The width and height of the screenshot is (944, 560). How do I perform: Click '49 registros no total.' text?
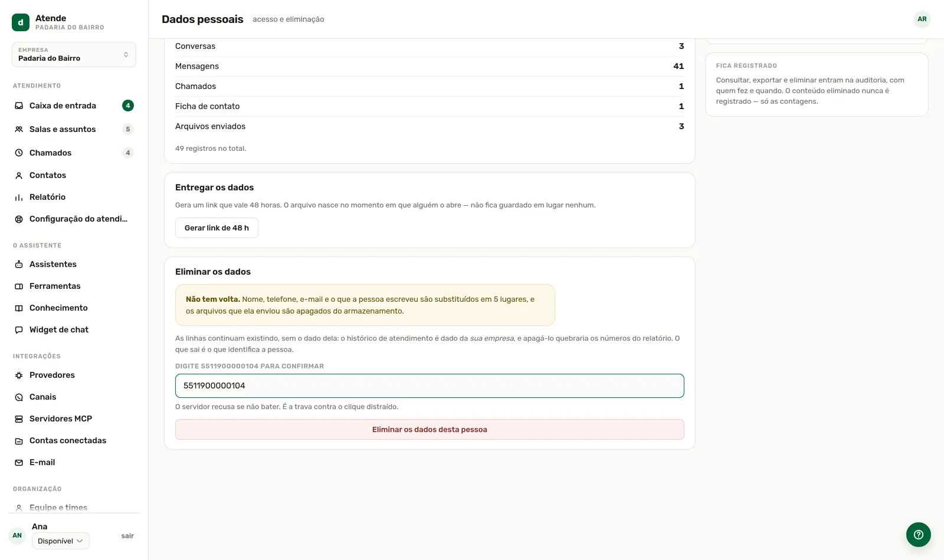[211, 149]
